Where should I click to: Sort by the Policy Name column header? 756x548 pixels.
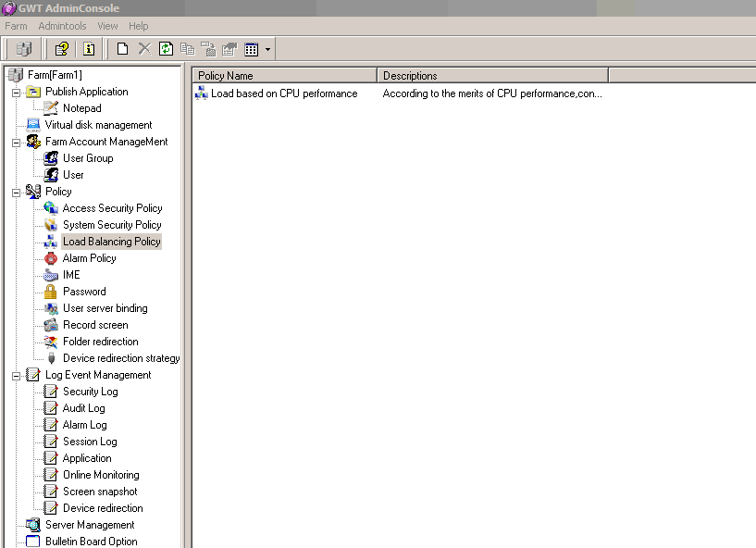coord(285,76)
